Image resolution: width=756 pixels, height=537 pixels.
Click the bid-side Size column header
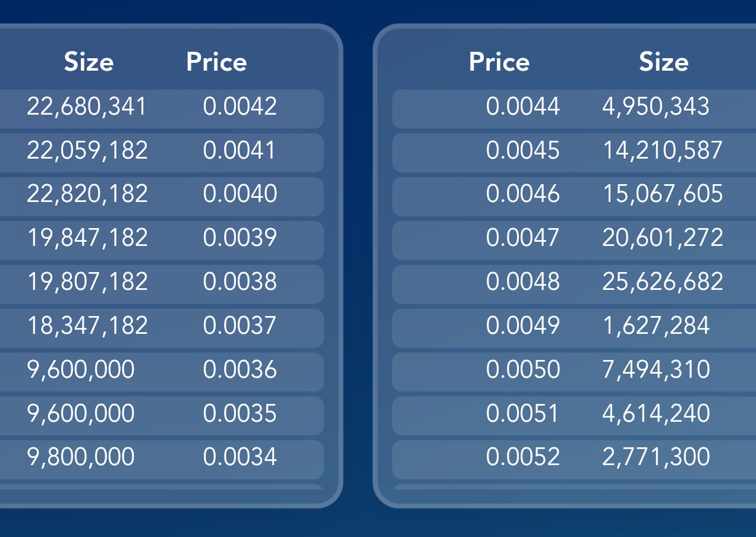[x=89, y=62]
